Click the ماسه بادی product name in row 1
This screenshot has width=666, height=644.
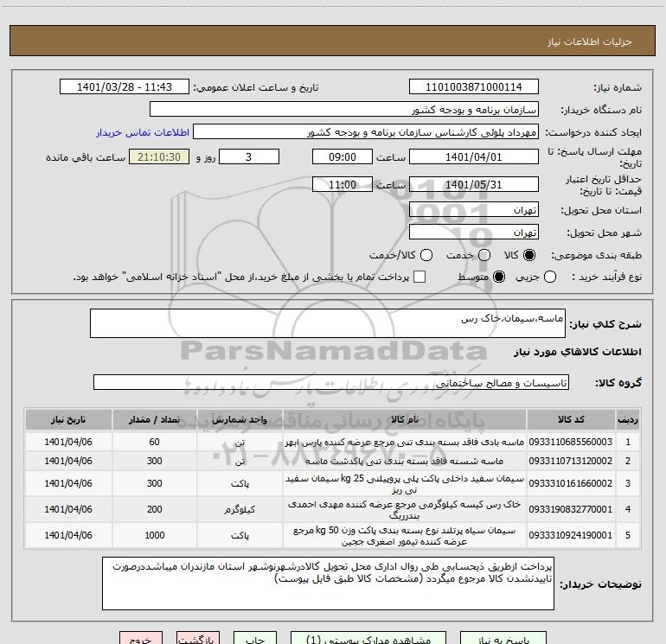coord(405,442)
